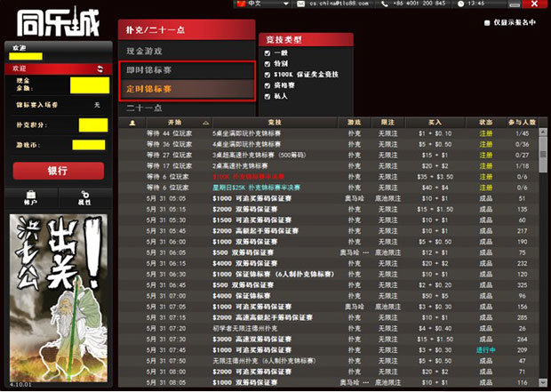
Task: Sort by the 限注 column header
Action: 388,123
